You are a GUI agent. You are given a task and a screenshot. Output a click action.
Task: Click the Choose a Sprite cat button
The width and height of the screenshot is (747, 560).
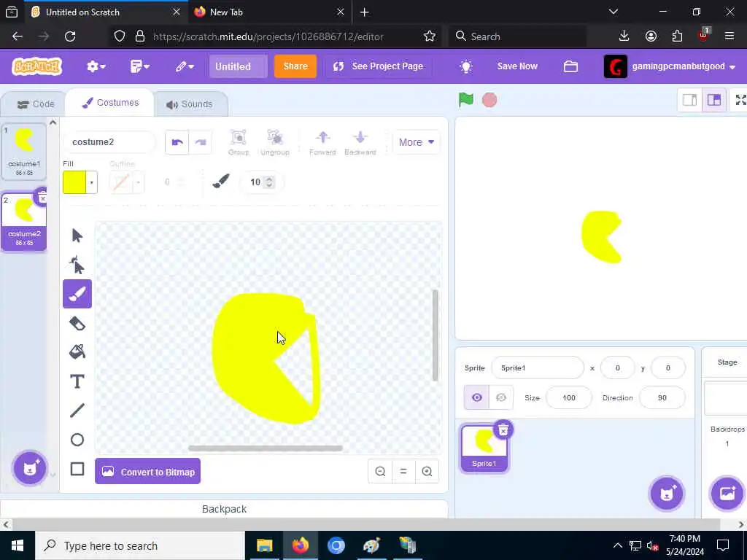tap(667, 494)
